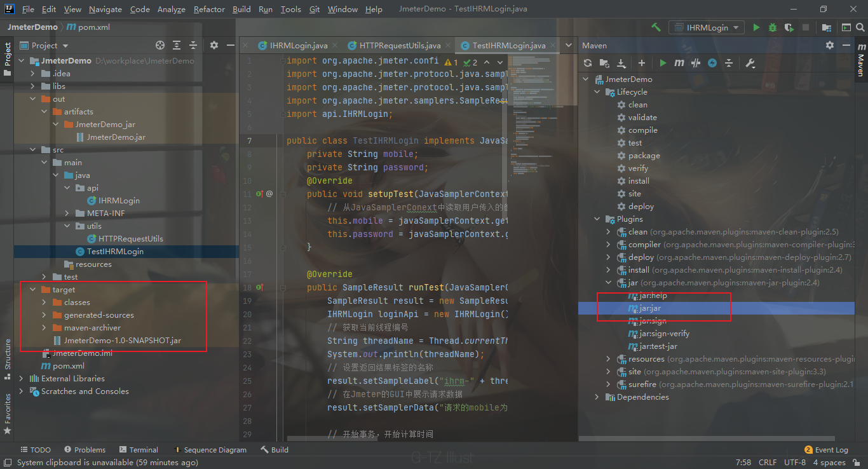This screenshot has width=868, height=469.
Task: Open the Terminal tool window
Action: pyautogui.click(x=138, y=450)
